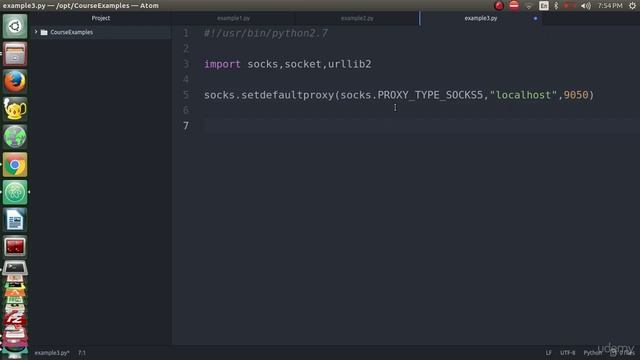
Task: Open the En keyboard layout indicator
Action: tap(544, 6)
